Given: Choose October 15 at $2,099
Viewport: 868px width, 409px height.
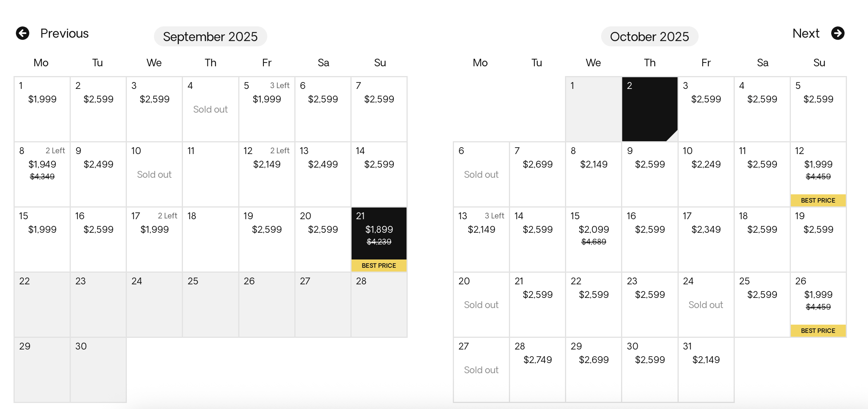Looking at the screenshot, I should [594, 240].
